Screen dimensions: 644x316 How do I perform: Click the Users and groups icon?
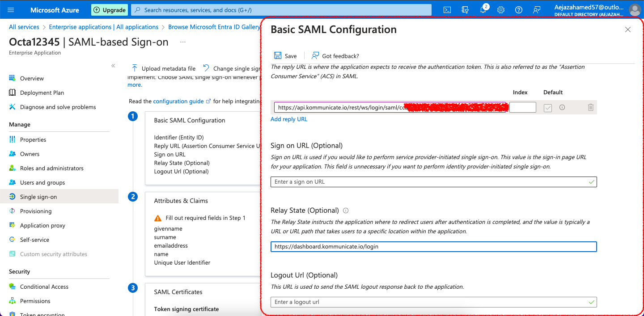[x=13, y=182]
